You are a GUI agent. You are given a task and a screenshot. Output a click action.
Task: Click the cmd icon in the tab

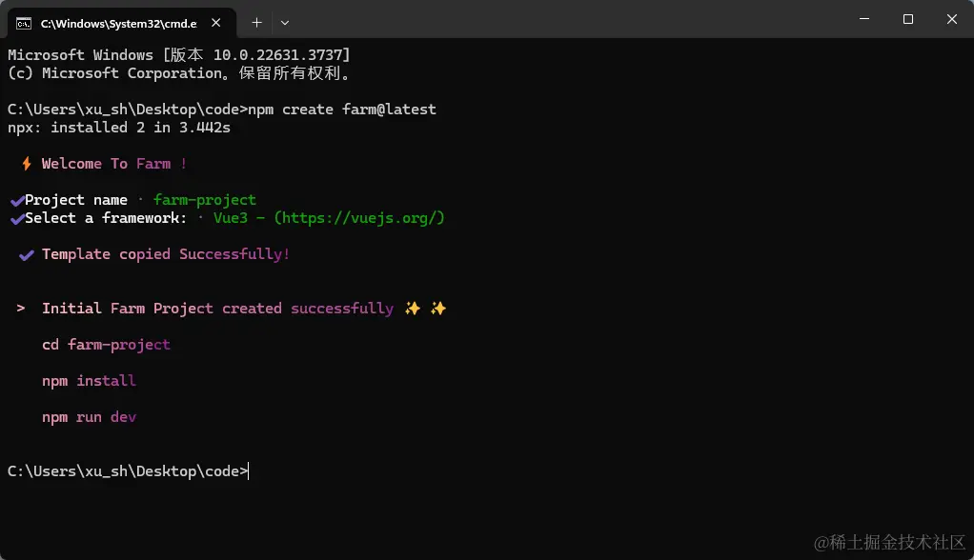coord(24,24)
